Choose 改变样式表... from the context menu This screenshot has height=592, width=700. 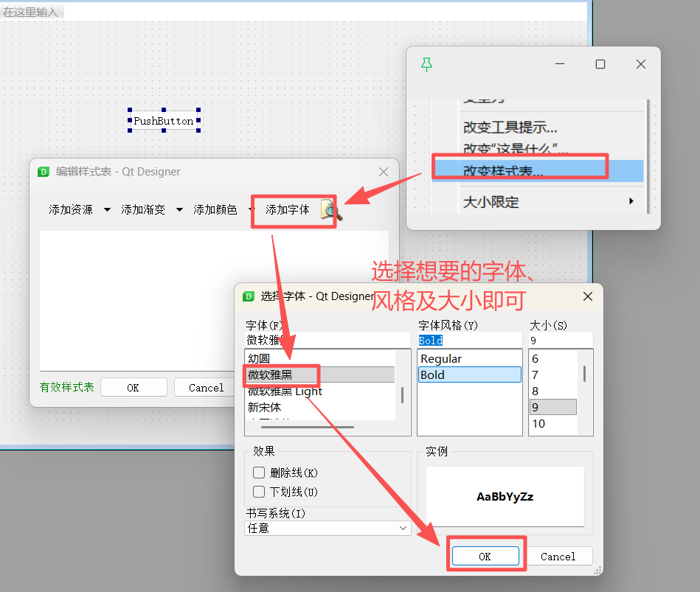[538, 170]
